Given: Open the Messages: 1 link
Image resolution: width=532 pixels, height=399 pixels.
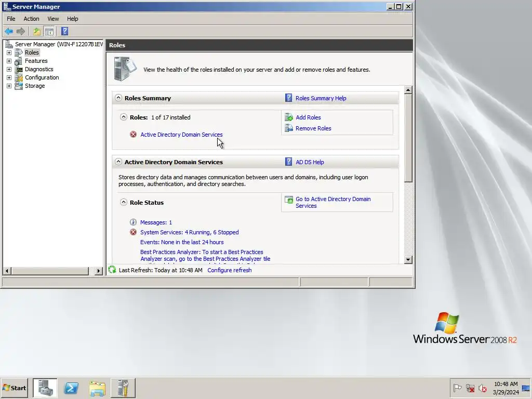Looking at the screenshot, I should pos(156,222).
